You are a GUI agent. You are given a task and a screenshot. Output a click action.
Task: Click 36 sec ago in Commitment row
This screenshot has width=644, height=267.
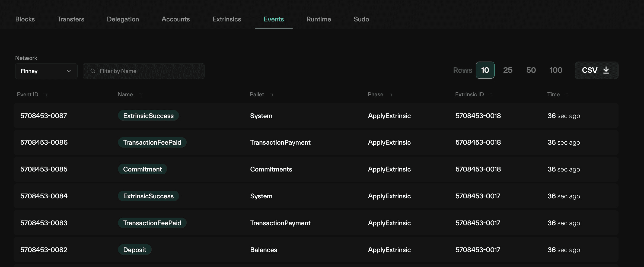564,169
